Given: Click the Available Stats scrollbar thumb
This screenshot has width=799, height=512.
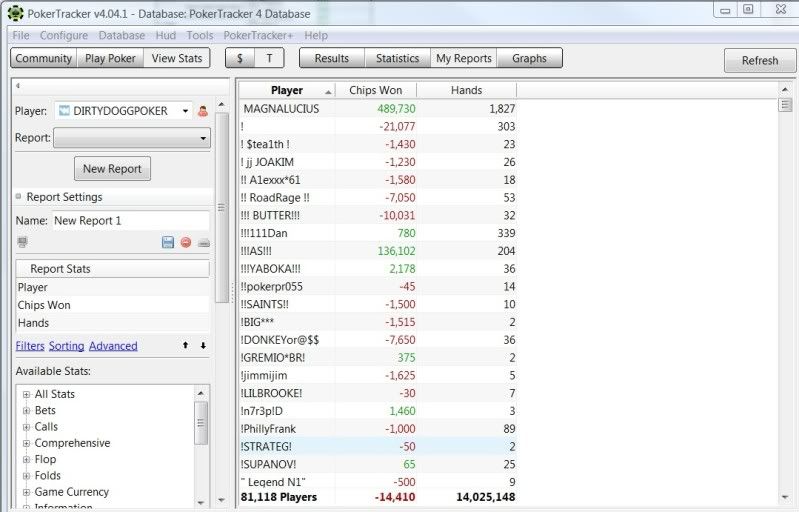Looking at the screenshot, I should point(201,423).
